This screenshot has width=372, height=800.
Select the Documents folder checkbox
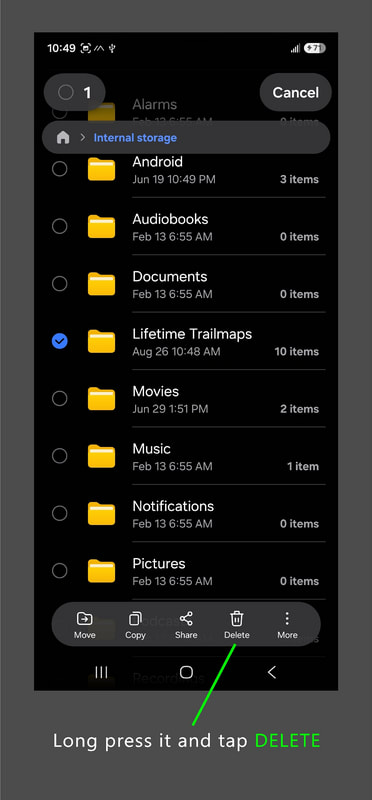point(60,284)
